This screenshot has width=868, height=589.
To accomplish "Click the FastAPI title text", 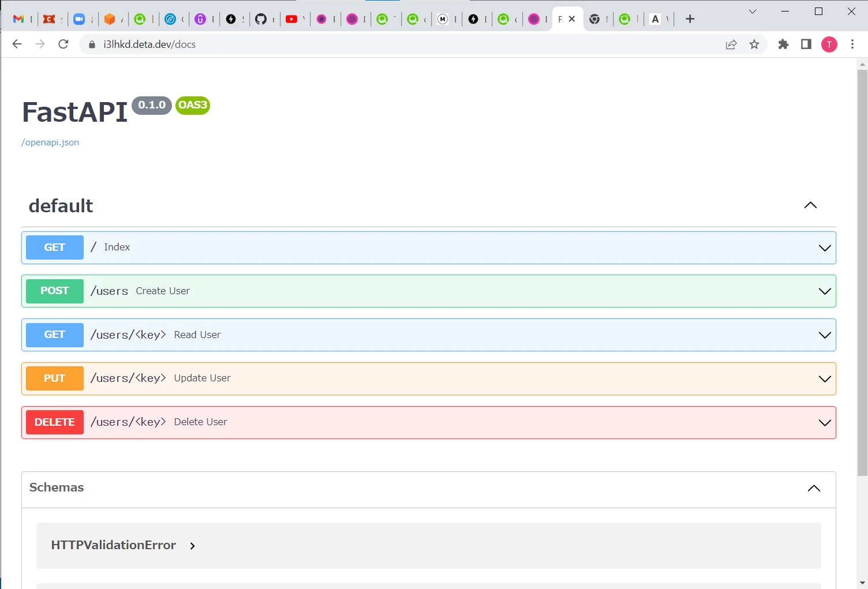I will (75, 112).
